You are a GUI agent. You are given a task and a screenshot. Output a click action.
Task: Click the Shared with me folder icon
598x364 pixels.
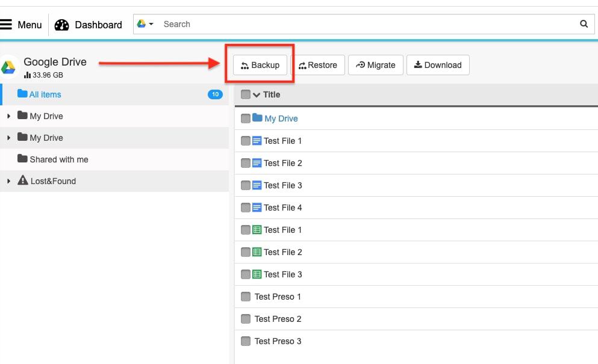click(x=23, y=159)
